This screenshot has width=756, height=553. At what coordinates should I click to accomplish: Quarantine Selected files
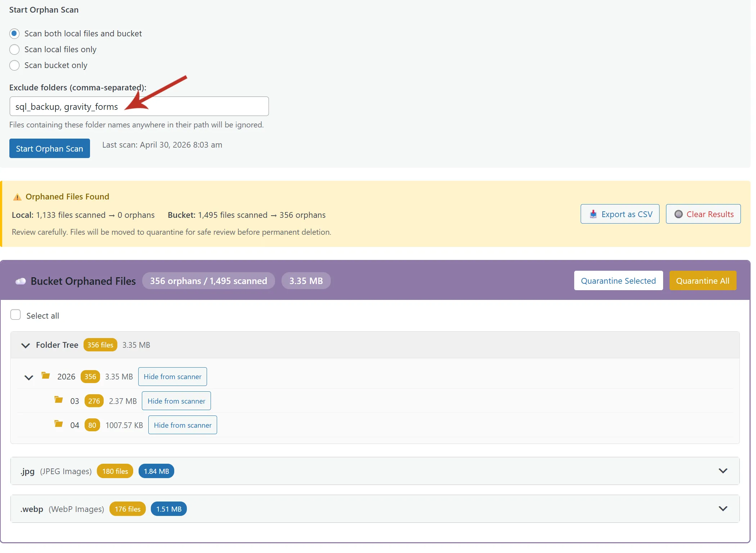pos(618,281)
